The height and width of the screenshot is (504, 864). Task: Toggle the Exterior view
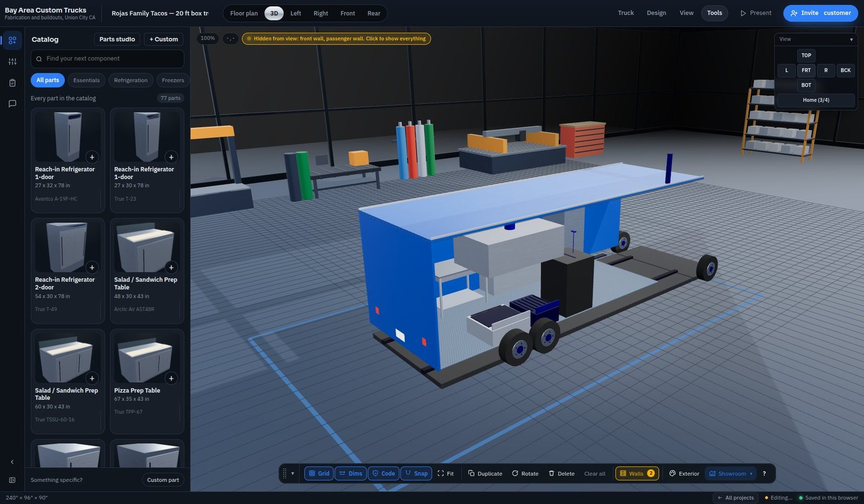(684, 473)
